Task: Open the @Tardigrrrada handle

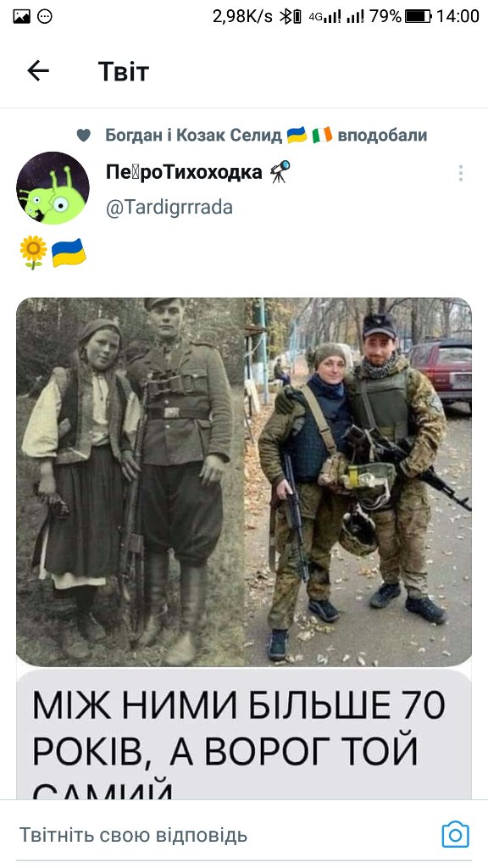Action: click(169, 208)
